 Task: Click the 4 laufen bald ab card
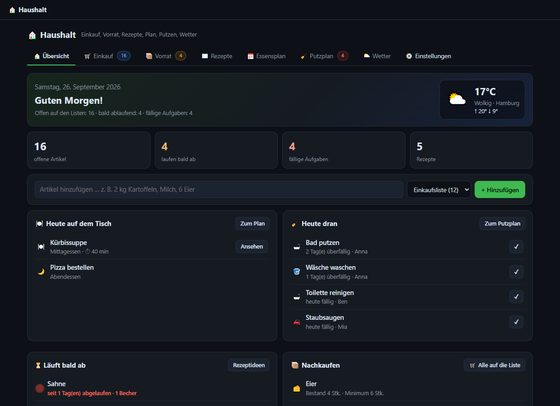click(216, 150)
